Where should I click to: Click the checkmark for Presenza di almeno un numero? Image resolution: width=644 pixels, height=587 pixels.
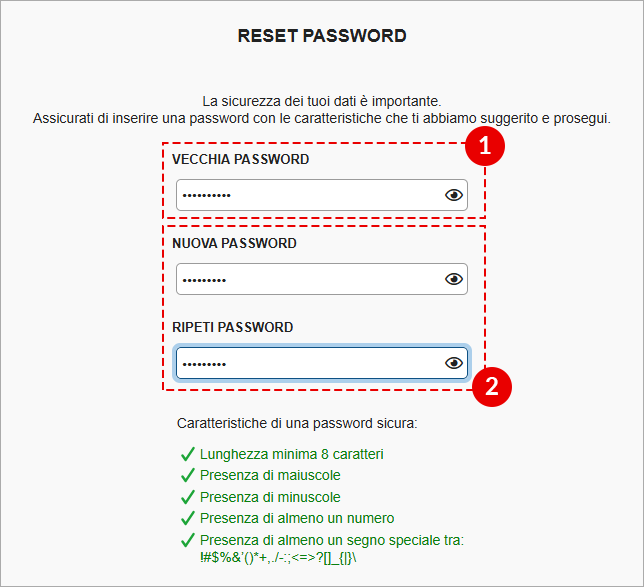pyautogui.click(x=188, y=518)
